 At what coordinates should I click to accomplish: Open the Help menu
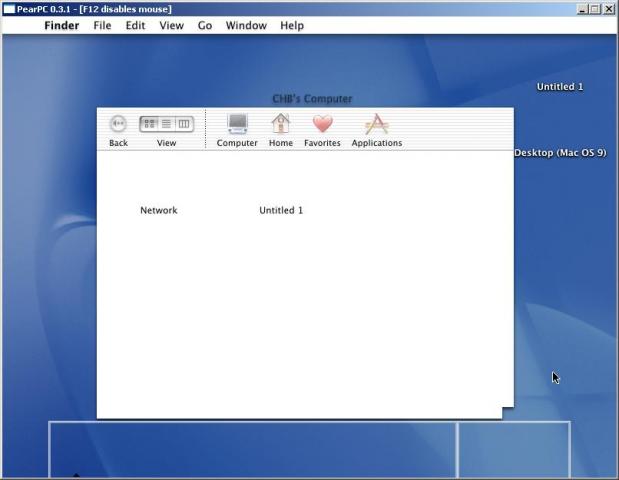292,26
